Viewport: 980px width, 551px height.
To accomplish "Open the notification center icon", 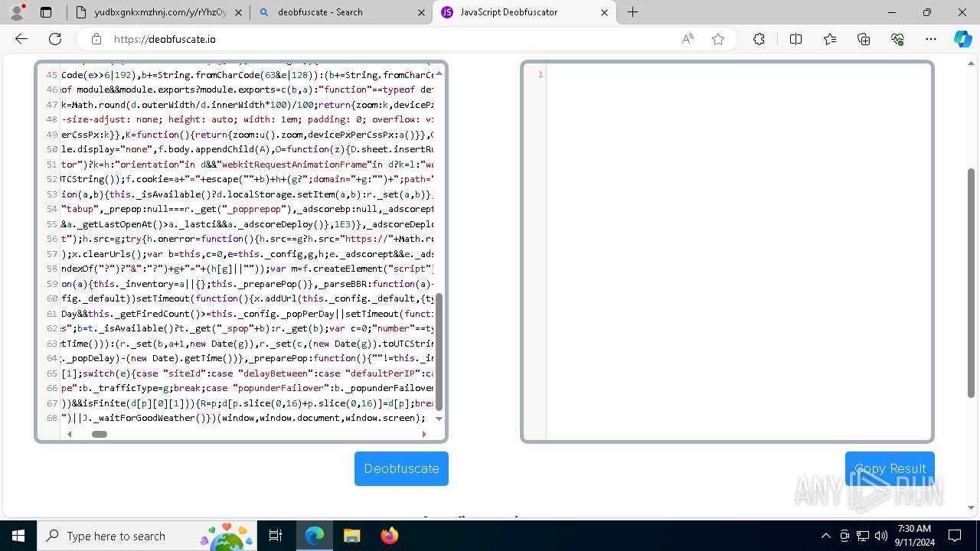I will (955, 536).
